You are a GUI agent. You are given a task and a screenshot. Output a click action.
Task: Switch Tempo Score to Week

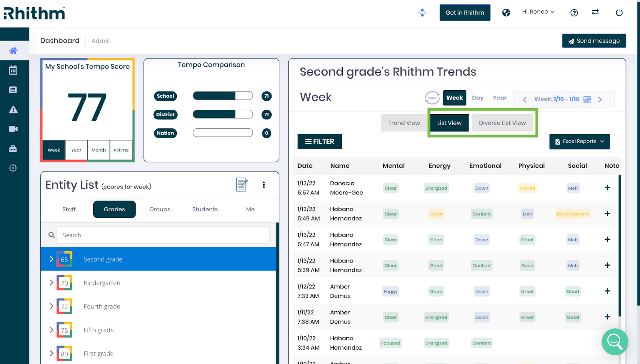(54, 150)
